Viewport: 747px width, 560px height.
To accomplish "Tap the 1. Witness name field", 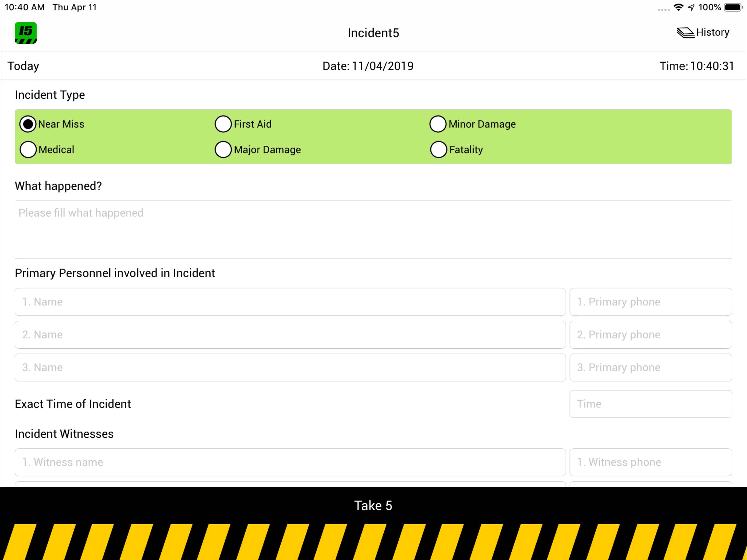I will (290, 462).
